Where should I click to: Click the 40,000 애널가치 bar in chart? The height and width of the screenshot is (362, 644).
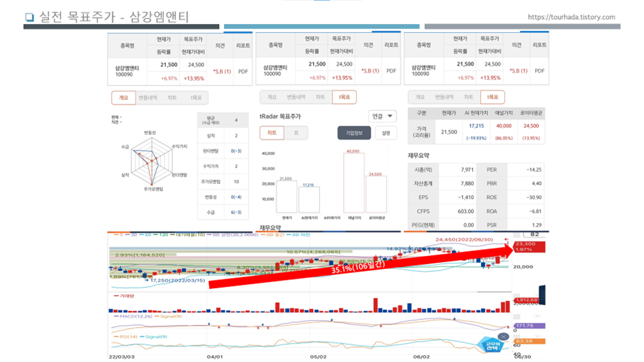[x=354, y=183]
